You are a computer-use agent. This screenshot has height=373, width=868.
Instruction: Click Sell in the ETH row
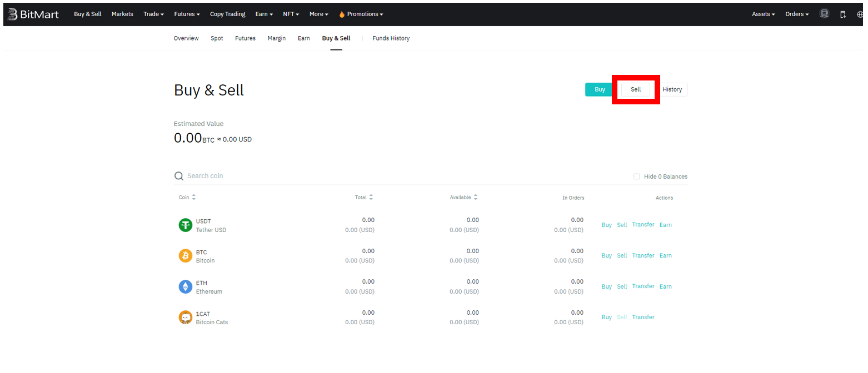(x=622, y=286)
